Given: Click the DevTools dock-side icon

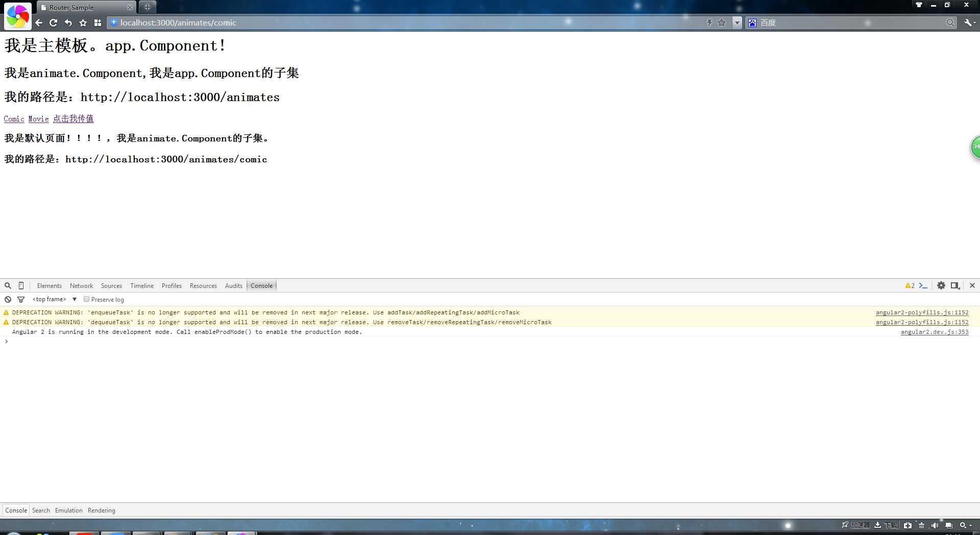Looking at the screenshot, I should [955, 286].
